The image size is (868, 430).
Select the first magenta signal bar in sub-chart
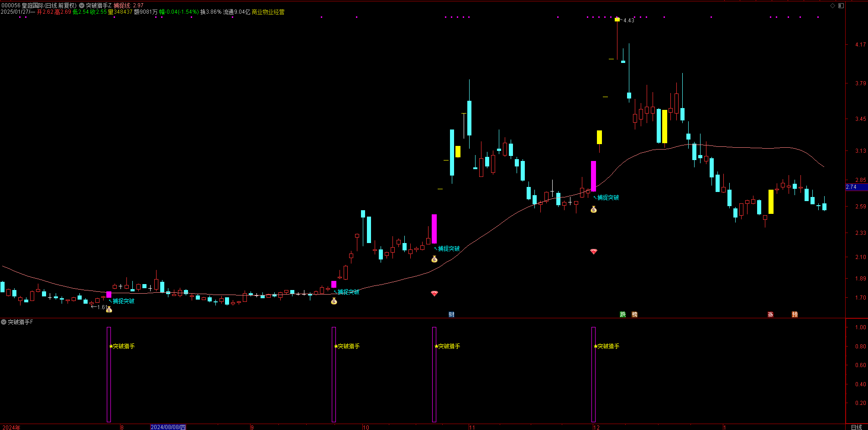pyautogui.click(x=109, y=374)
